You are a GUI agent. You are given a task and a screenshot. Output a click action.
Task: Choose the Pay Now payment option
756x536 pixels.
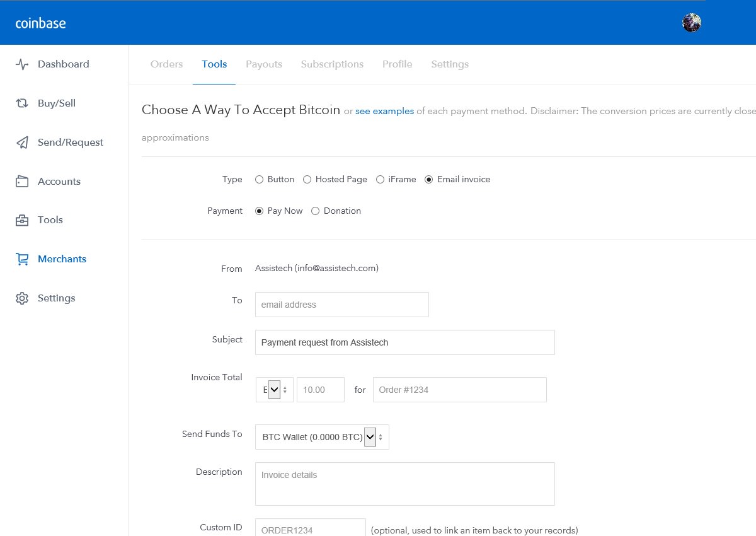point(259,211)
